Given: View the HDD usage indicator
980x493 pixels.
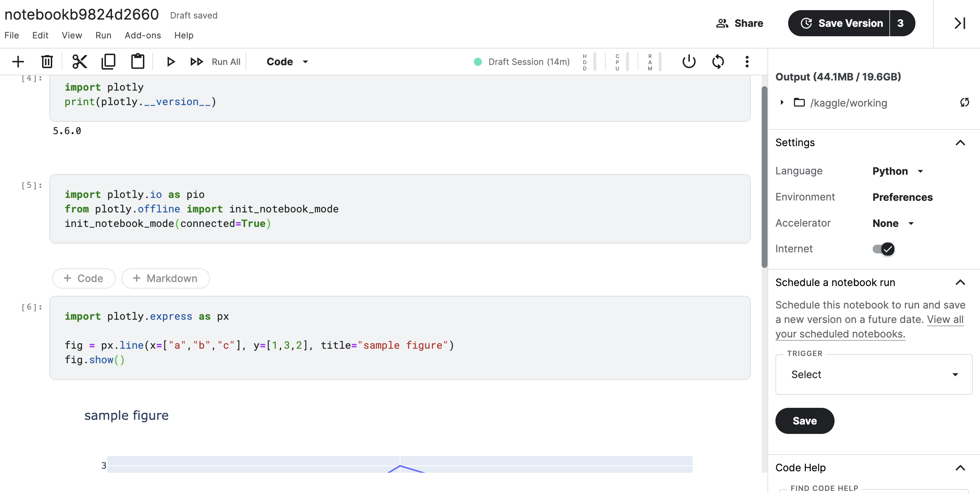Looking at the screenshot, I should point(589,62).
